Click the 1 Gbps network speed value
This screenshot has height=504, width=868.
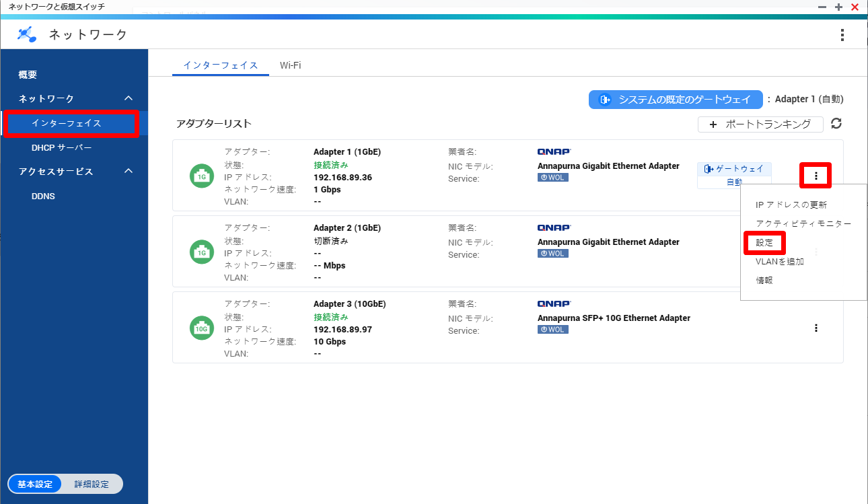coord(327,190)
